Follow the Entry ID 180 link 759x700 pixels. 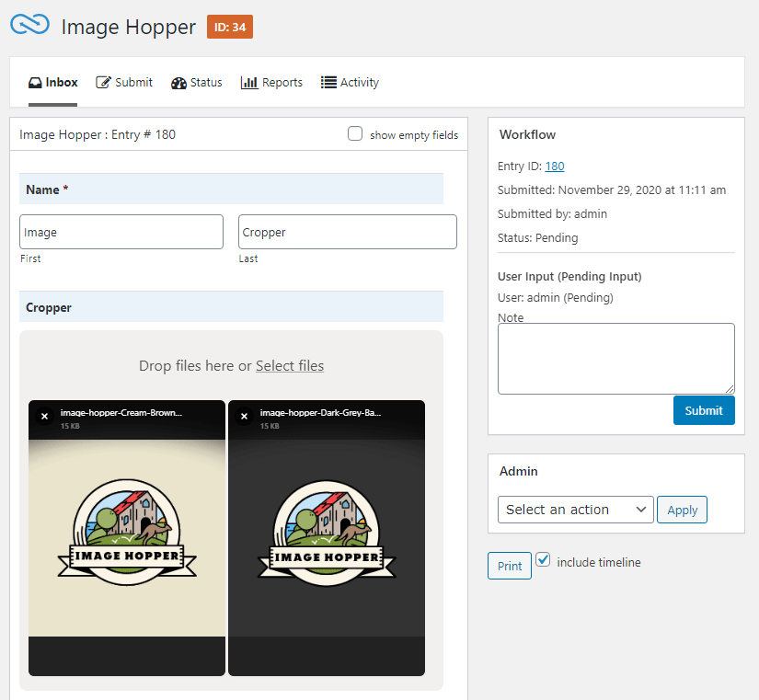coord(553,166)
